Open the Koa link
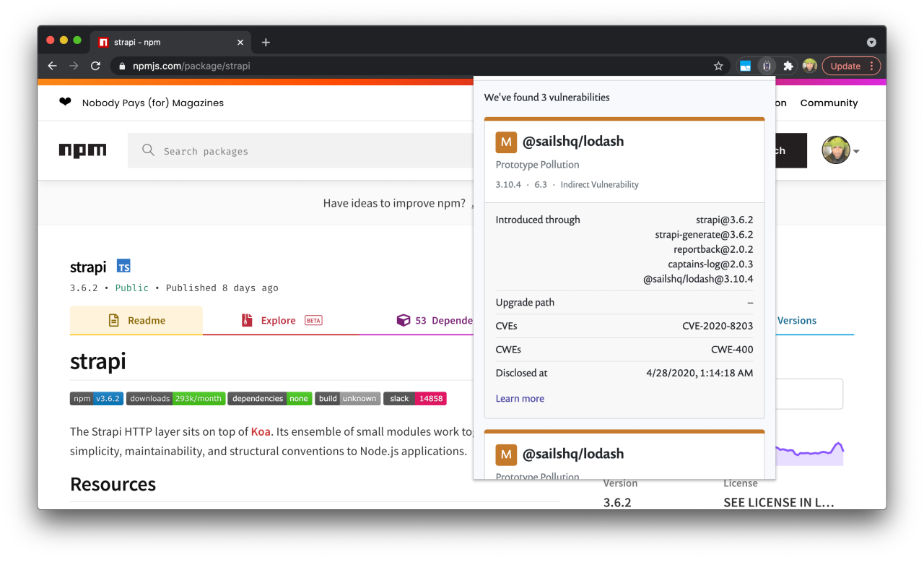924x578 pixels. coord(261,432)
